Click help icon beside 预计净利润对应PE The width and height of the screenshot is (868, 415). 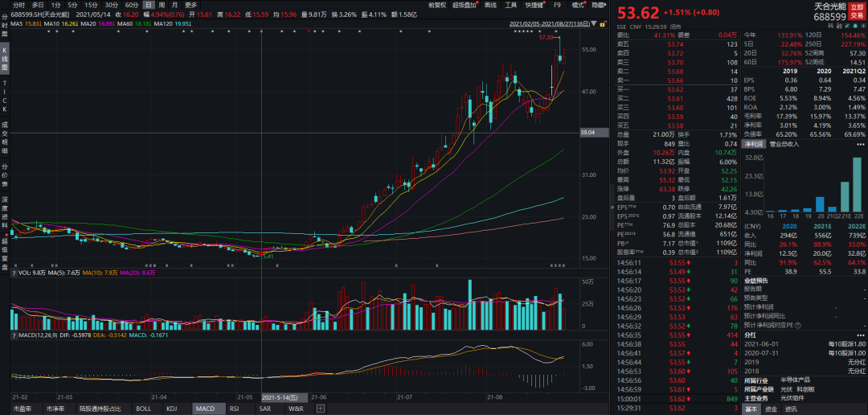point(798,325)
